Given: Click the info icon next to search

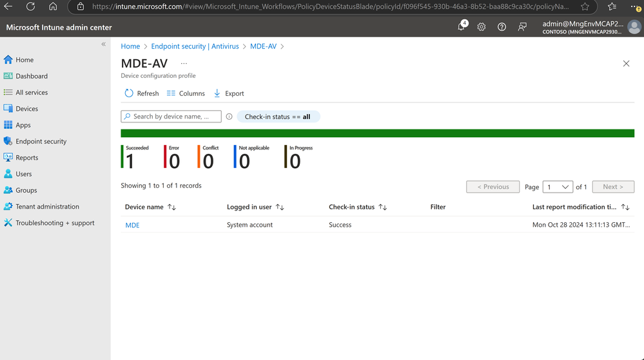Looking at the screenshot, I should [x=229, y=117].
